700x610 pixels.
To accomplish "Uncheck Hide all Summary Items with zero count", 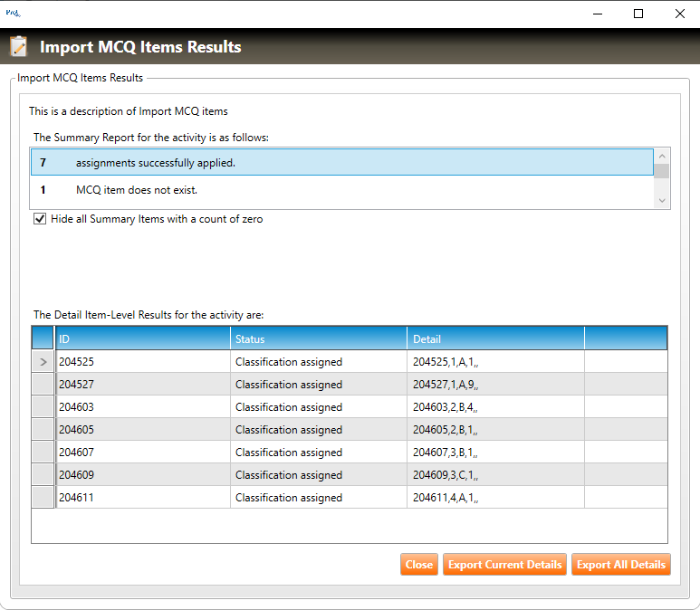I will click(40, 219).
